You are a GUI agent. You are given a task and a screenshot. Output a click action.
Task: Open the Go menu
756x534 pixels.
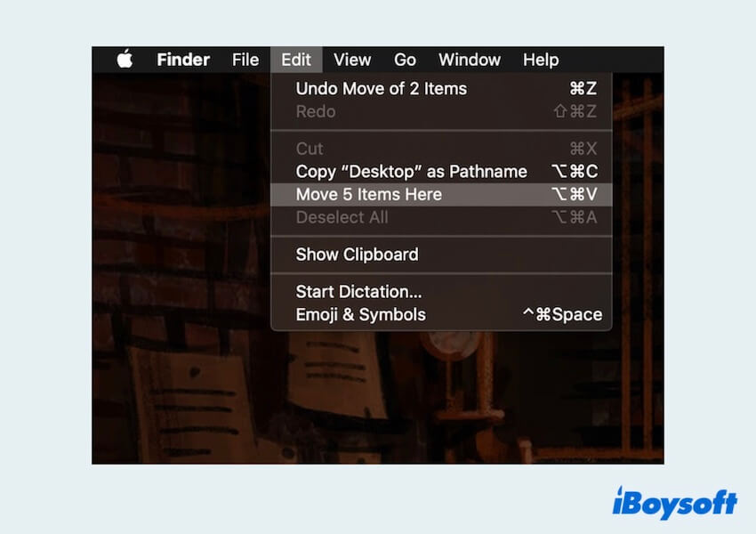click(x=405, y=60)
